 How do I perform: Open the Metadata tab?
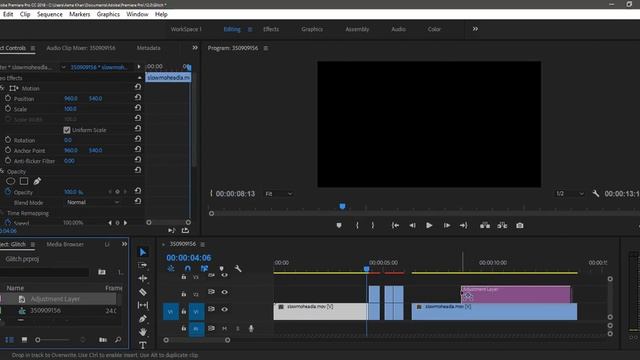(x=149, y=48)
